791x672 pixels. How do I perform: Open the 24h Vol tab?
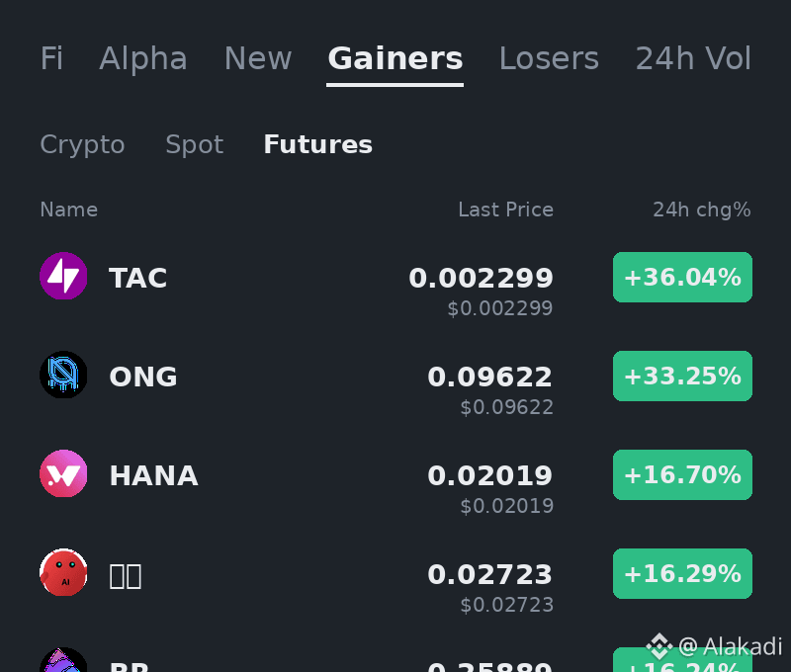coord(693,58)
